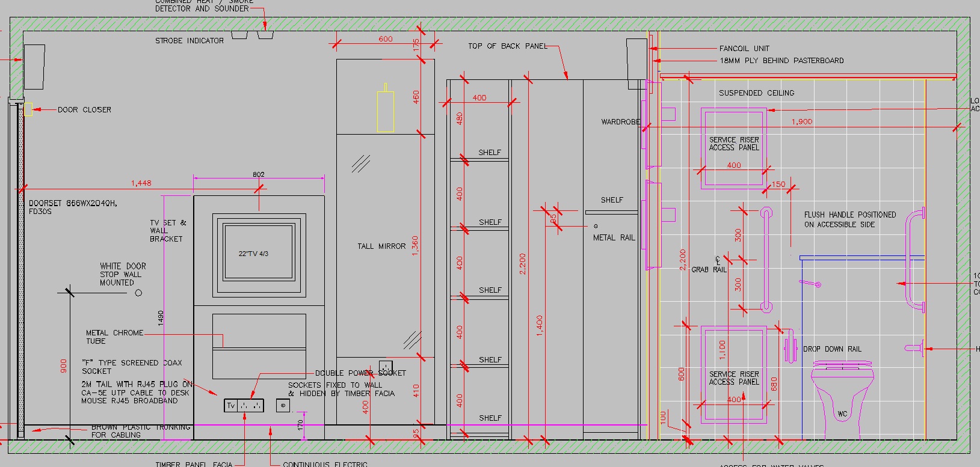Select the lower service riser access panel
This screenshot has width=980, height=467.
(x=734, y=375)
